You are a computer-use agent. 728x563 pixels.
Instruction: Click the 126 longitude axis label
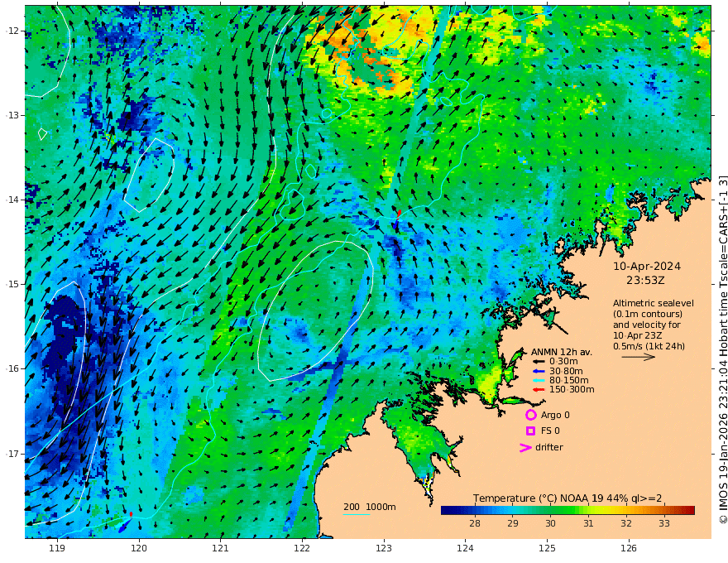click(x=629, y=549)
